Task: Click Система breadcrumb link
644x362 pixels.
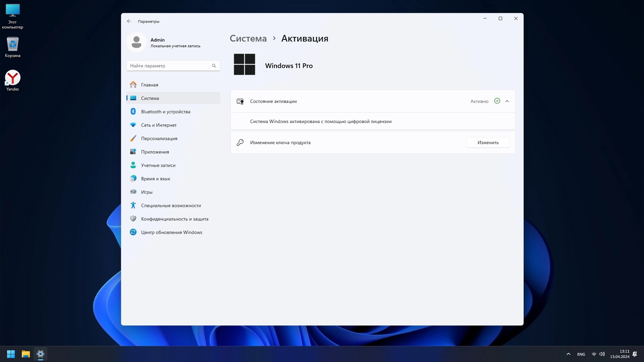Action: [248, 39]
